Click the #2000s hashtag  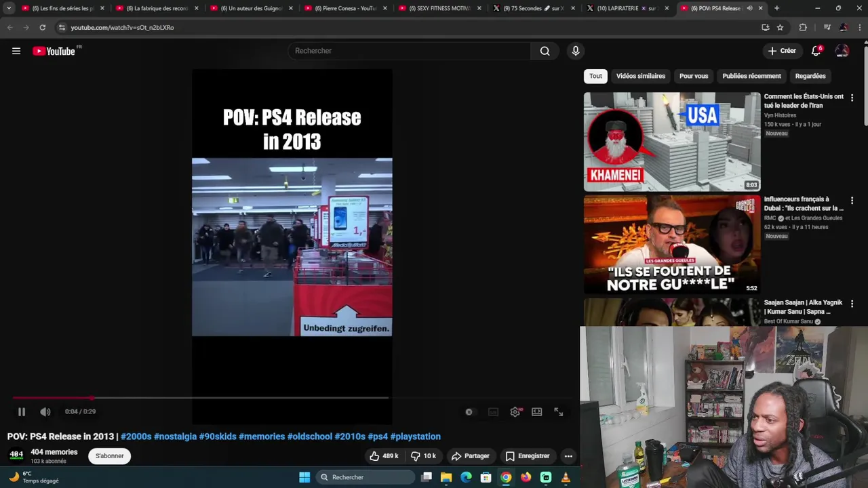coord(136,436)
